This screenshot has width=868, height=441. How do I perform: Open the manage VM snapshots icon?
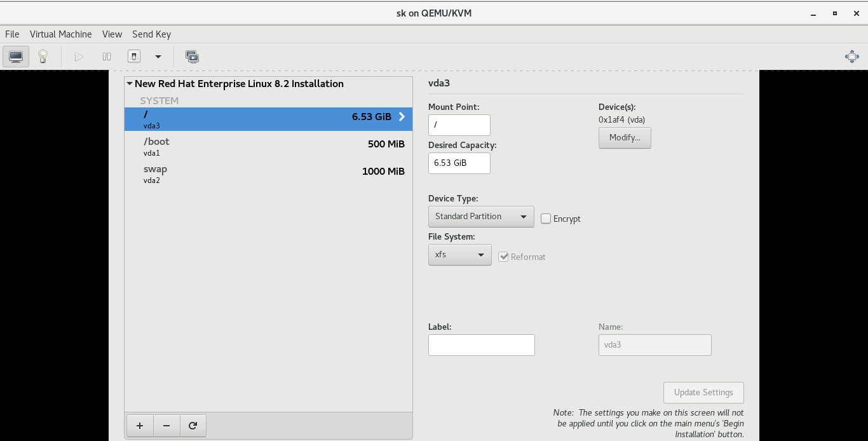point(192,57)
